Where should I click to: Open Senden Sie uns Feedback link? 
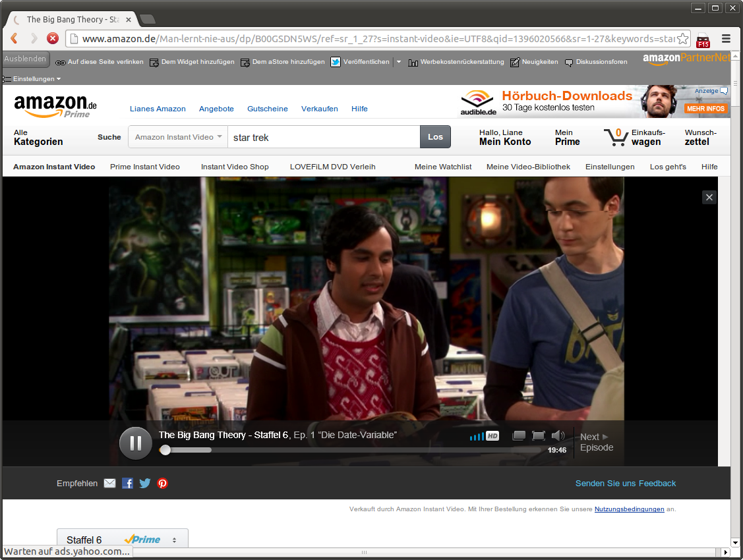[x=626, y=484]
